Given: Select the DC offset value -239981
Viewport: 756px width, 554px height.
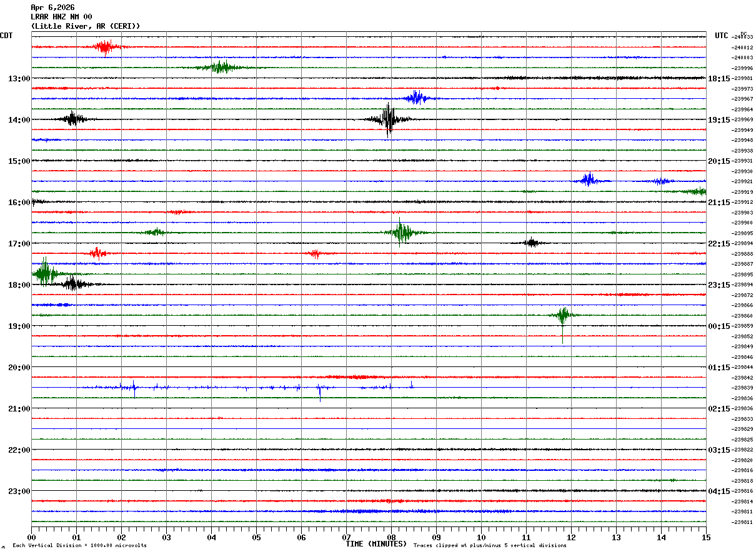Looking at the screenshot, I should [x=742, y=79].
